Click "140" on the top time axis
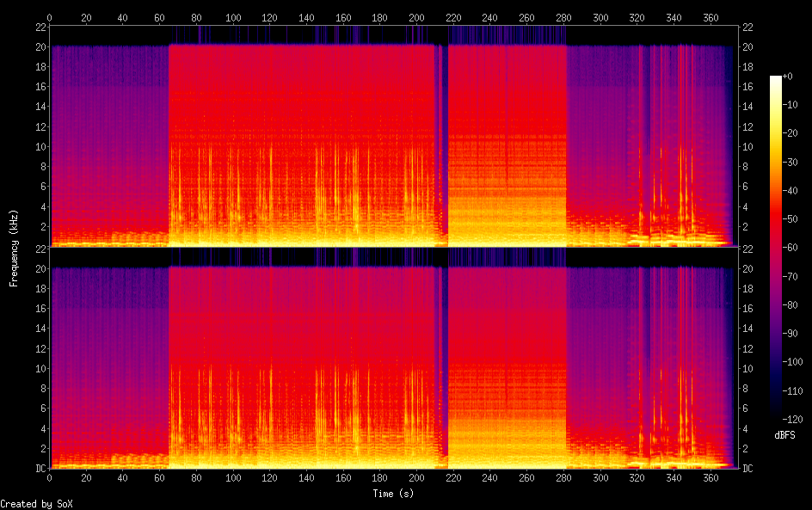This screenshot has height=510, width=812. coord(306,17)
